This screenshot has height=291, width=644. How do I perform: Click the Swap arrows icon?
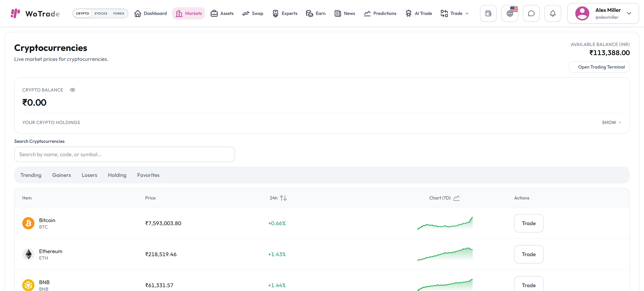point(246,13)
